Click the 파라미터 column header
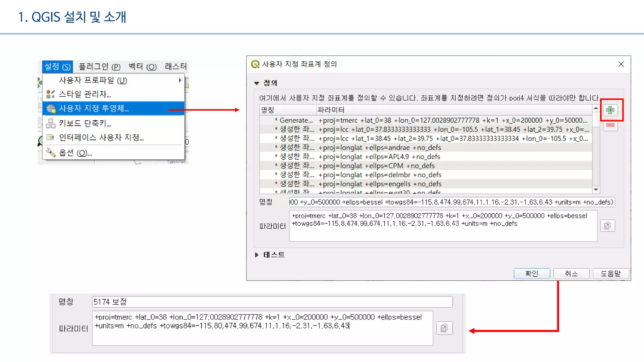The image size is (644, 362). [454, 110]
